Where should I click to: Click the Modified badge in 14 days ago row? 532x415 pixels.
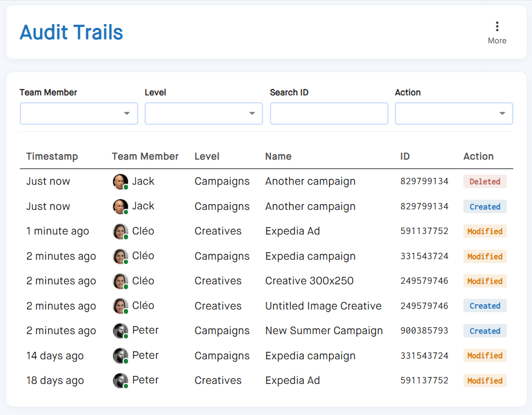485,356
